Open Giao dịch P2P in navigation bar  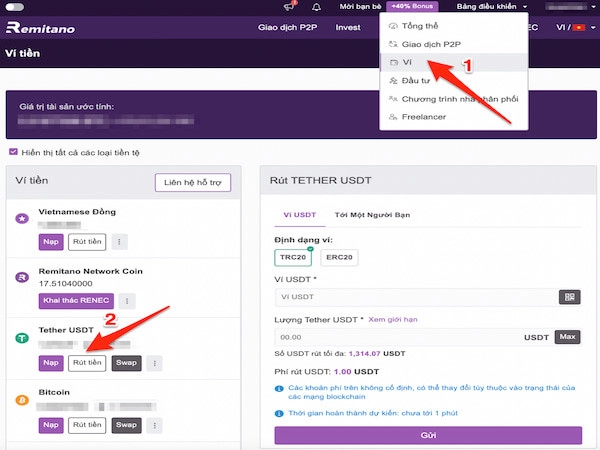point(287,28)
